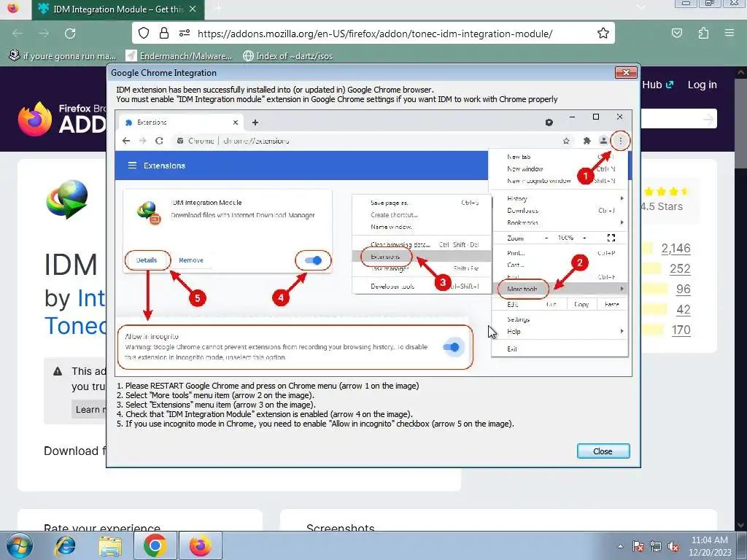747x560 pixels.
Task: Open the 2,146 five-star reviews count
Action: [x=676, y=249]
